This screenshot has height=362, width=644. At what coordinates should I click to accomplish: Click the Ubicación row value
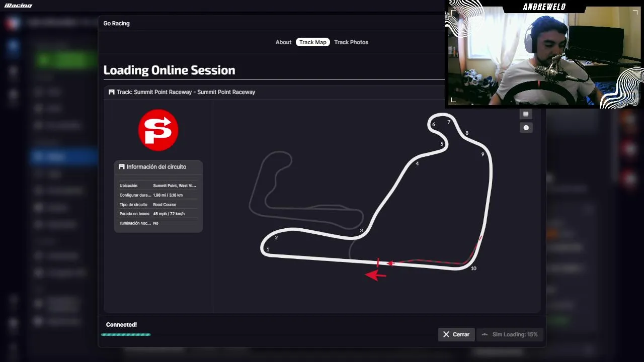click(175, 186)
